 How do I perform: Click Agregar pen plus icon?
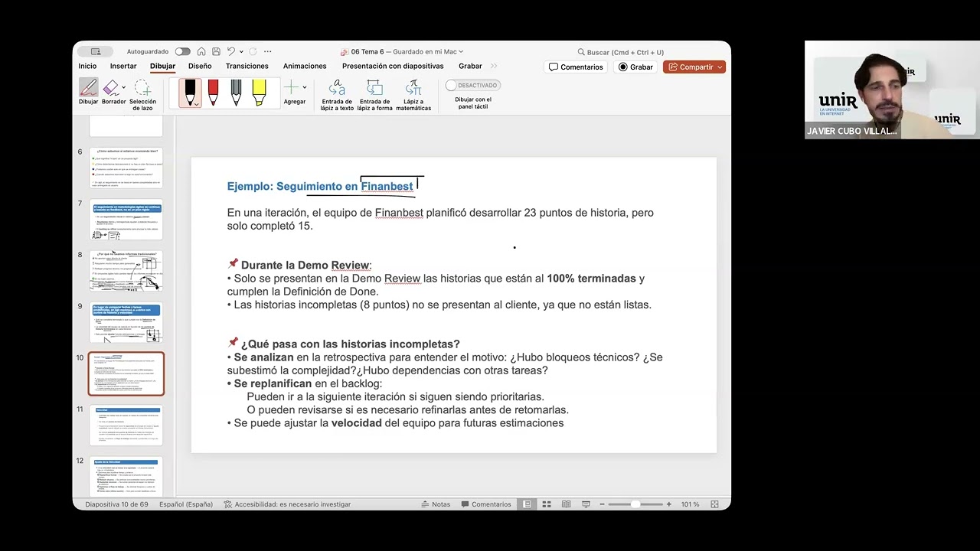click(291, 87)
